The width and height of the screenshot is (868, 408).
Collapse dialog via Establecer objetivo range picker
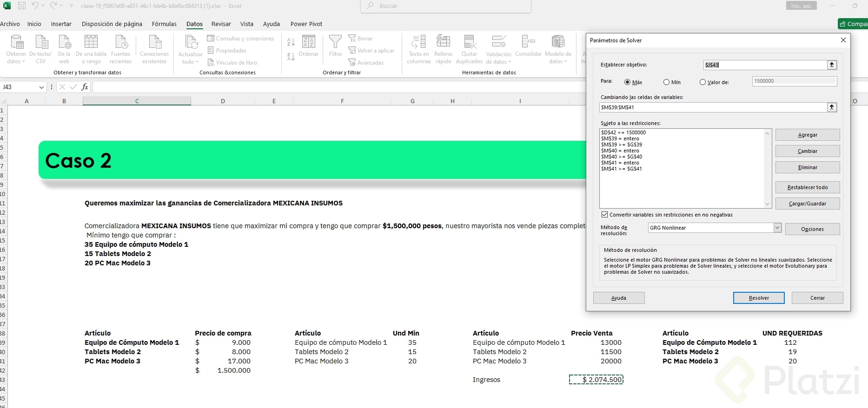832,65
